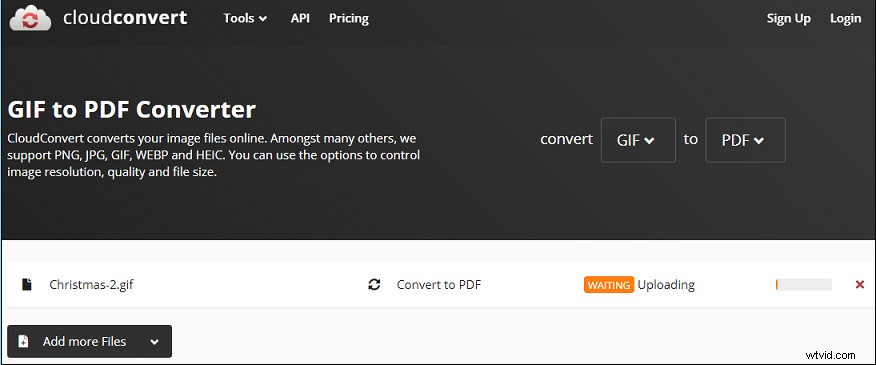Remove Christmas-2.gif with the red X

pos(860,285)
